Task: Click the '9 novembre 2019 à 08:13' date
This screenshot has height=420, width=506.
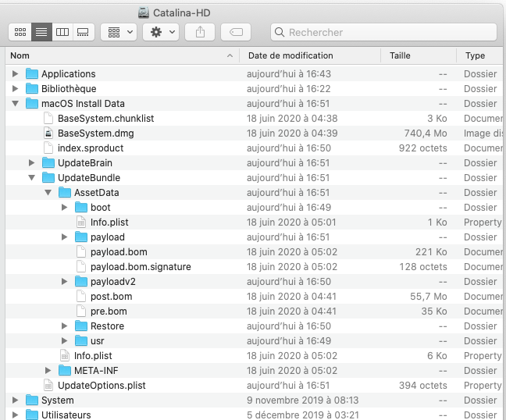Action: click(303, 400)
